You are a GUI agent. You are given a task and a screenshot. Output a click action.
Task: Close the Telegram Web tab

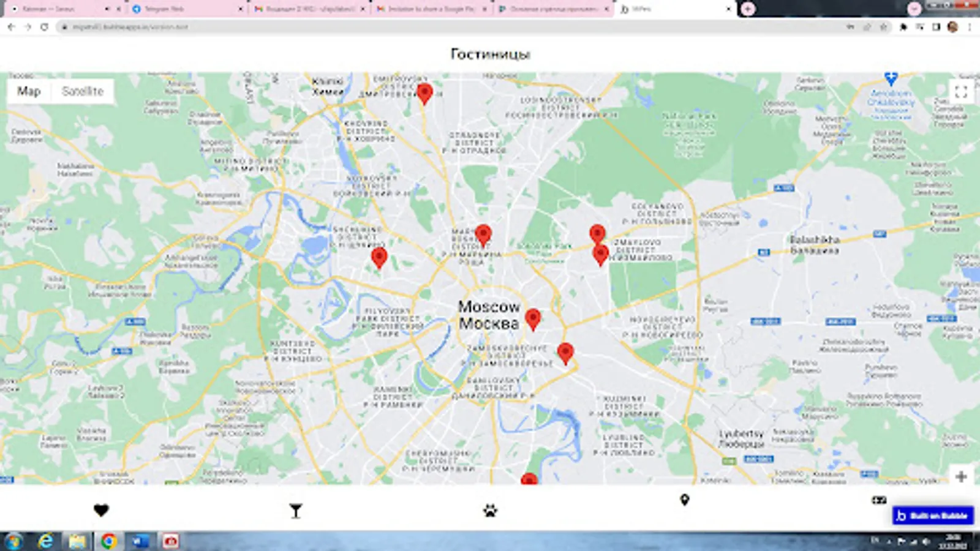tap(240, 9)
